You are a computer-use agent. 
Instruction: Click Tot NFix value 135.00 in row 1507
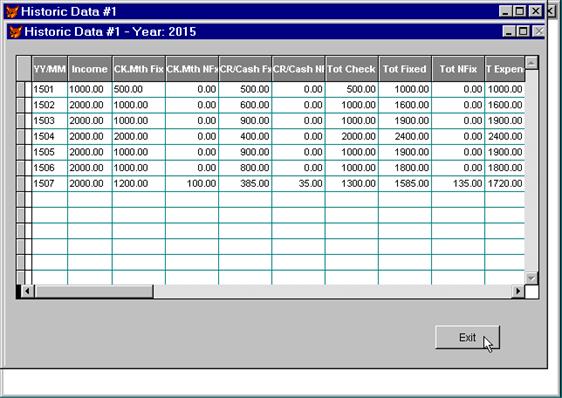pos(458,184)
